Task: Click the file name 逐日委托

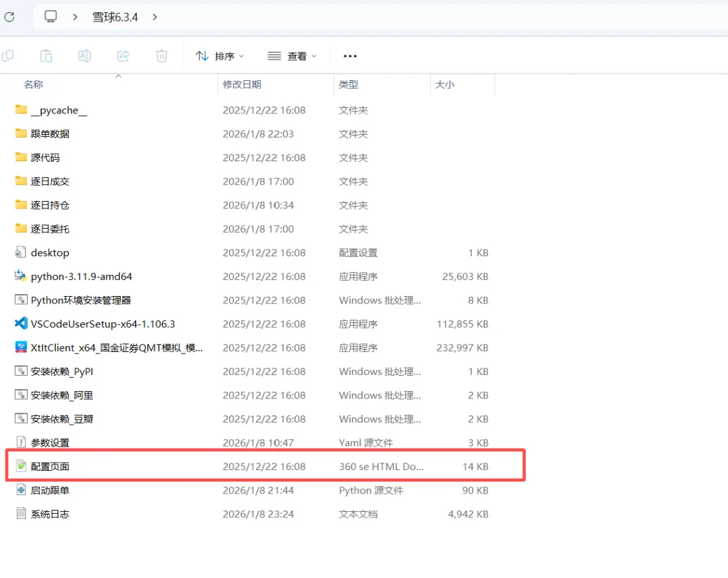Action: [50, 229]
